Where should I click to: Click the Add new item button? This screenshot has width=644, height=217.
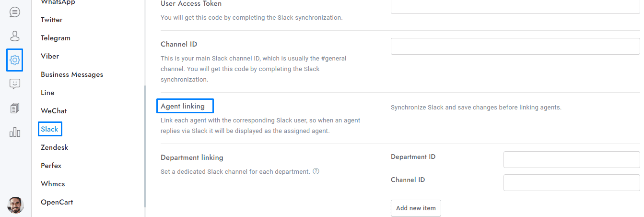tap(416, 208)
